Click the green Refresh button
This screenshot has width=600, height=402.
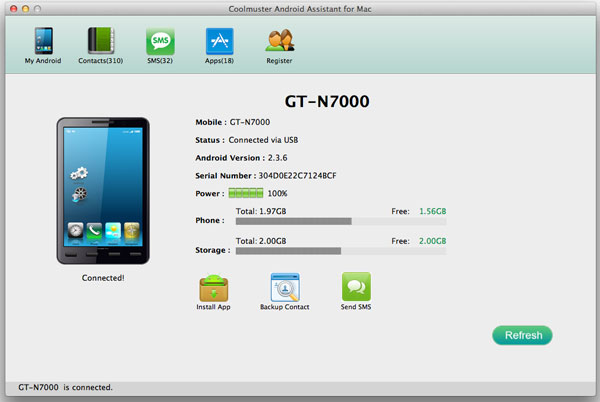[522, 335]
